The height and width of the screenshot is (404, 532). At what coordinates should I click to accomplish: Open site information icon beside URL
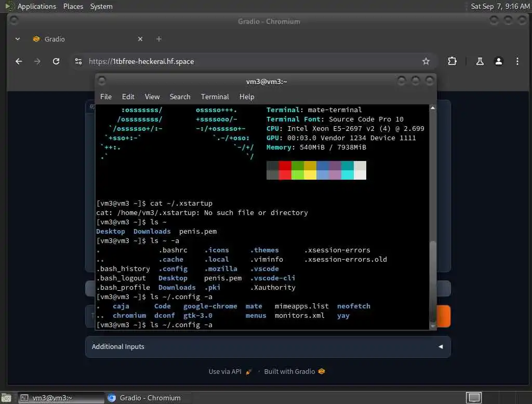(78, 61)
